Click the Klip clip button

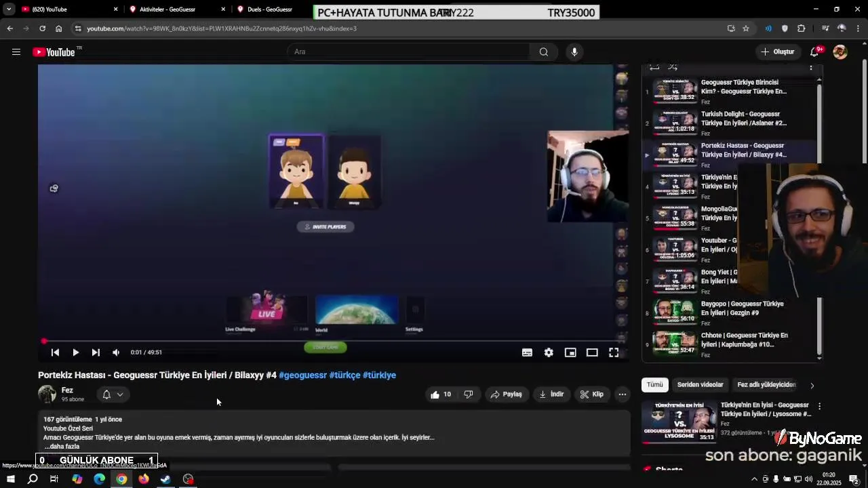[591, 394]
